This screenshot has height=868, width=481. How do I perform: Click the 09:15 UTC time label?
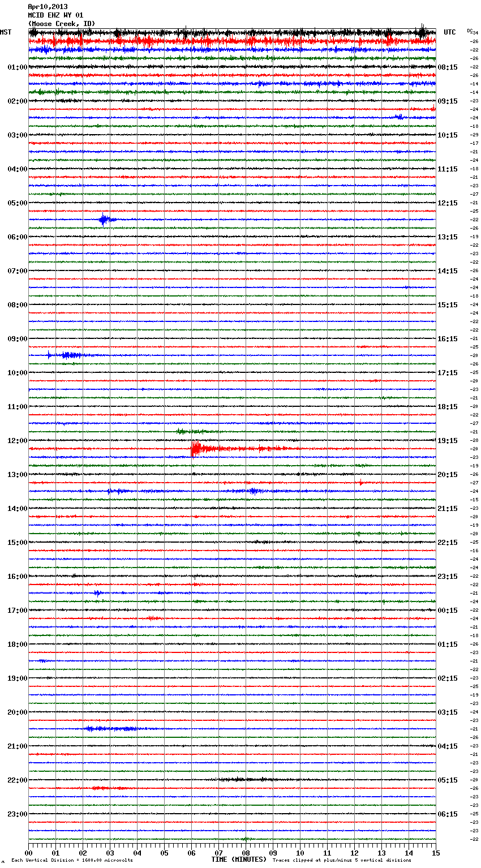pyautogui.click(x=448, y=101)
